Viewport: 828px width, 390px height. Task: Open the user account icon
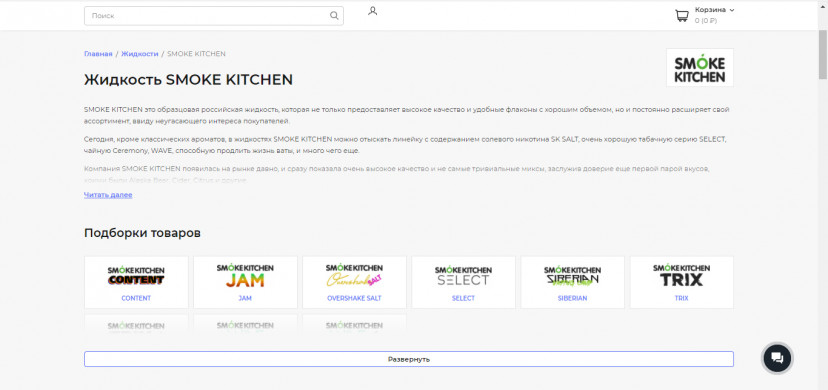373,11
